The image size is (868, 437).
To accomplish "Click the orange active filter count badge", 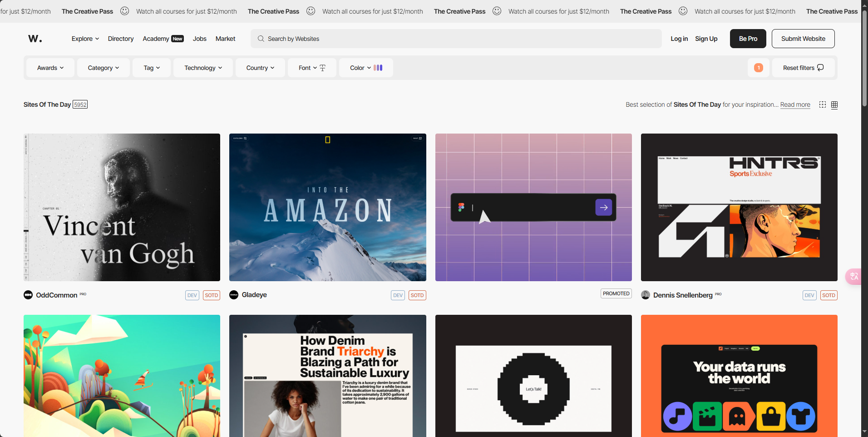I will click(x=758, y=68).
